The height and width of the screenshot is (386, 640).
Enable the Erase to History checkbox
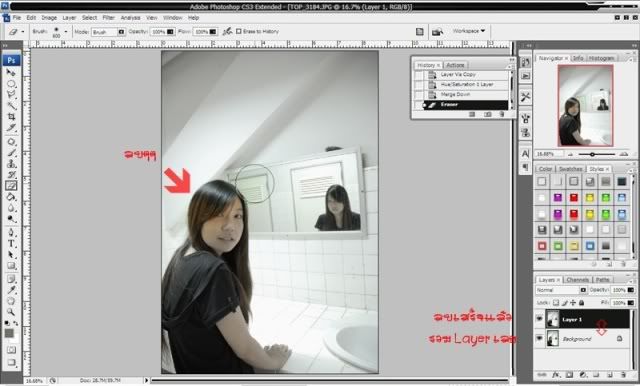pos(239,31)
